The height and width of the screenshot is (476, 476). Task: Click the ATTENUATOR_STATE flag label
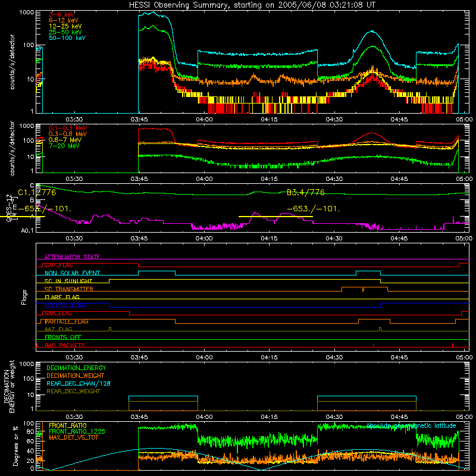pyautogui.click(x=72, y=257)
